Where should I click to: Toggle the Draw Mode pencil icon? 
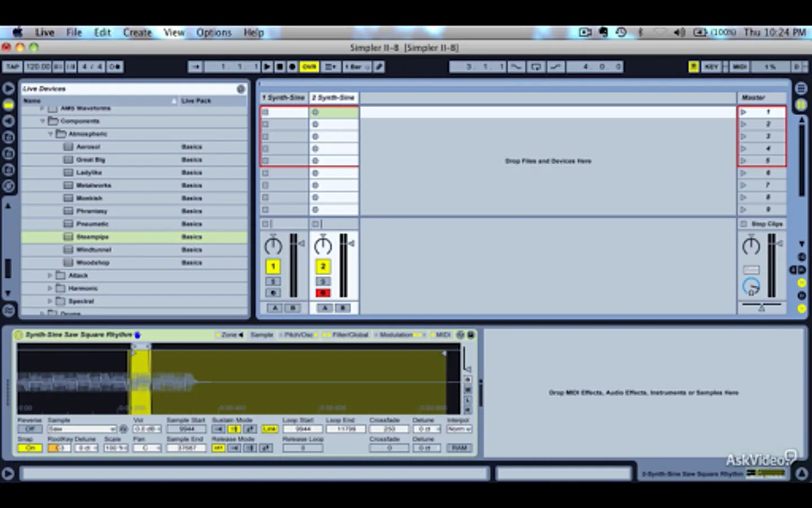(x=379, y=67)
